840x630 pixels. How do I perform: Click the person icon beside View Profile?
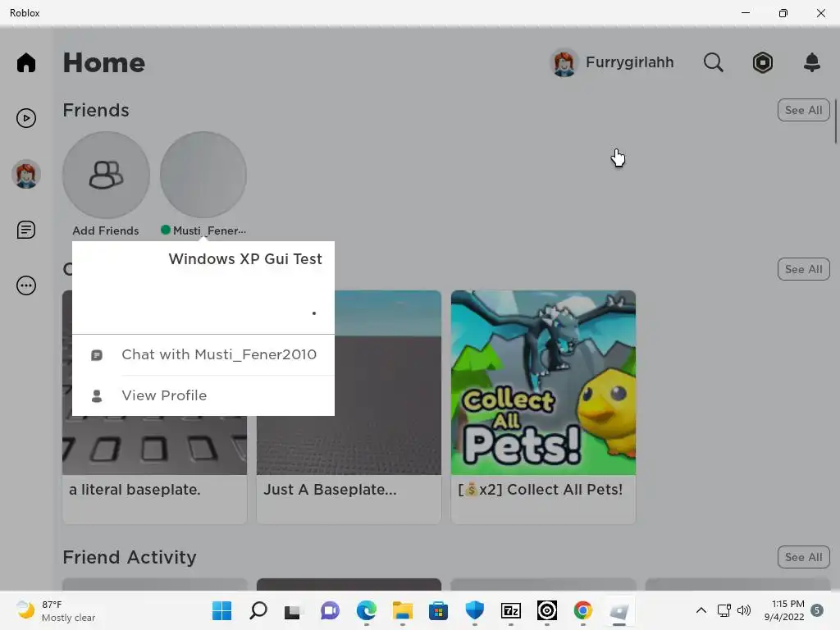click(97, 396)
